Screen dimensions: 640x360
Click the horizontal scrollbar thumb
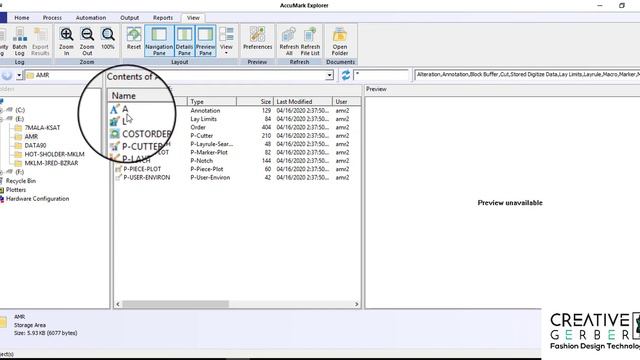(x=176, y=304)
